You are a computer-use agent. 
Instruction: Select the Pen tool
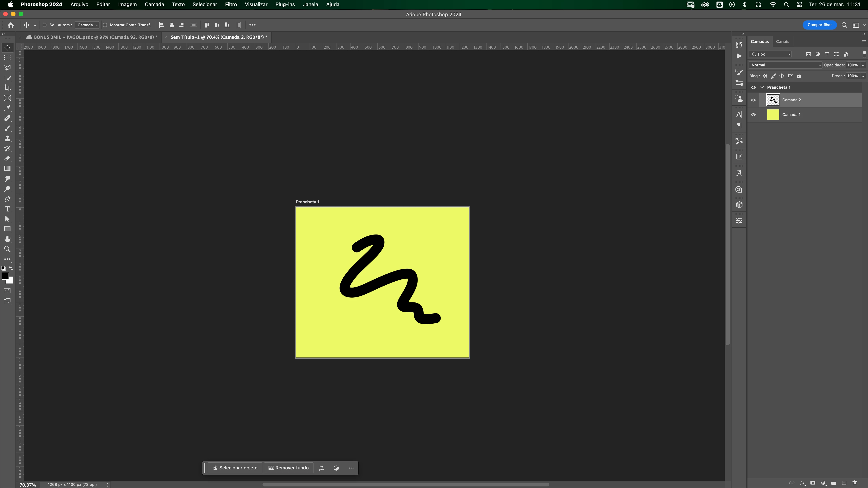click(x=7, y=199)
